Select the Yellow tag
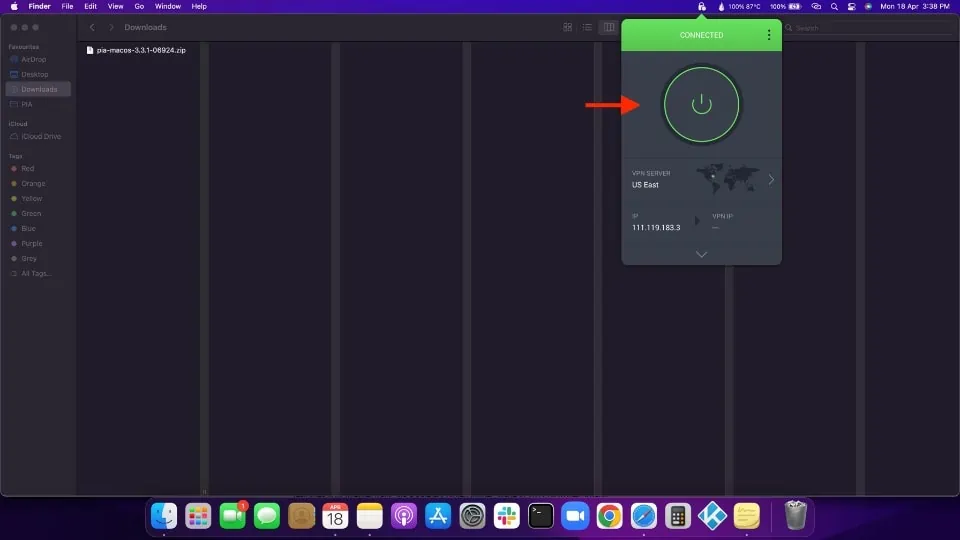The width and height of the screenshot is (960, 540). click(31, 198)
